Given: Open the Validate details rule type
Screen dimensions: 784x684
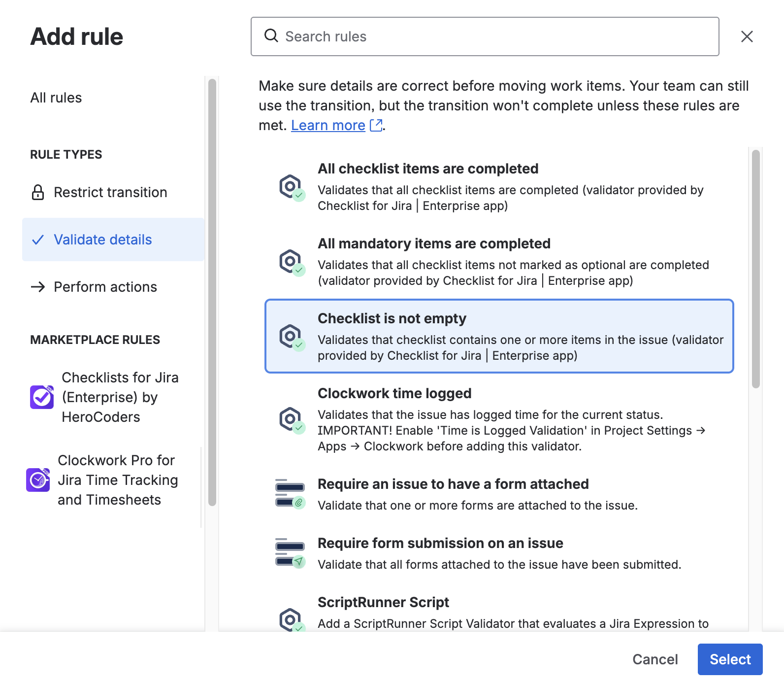Looking at the screenshot, I should pyautogui.click(x=102, y=239).
